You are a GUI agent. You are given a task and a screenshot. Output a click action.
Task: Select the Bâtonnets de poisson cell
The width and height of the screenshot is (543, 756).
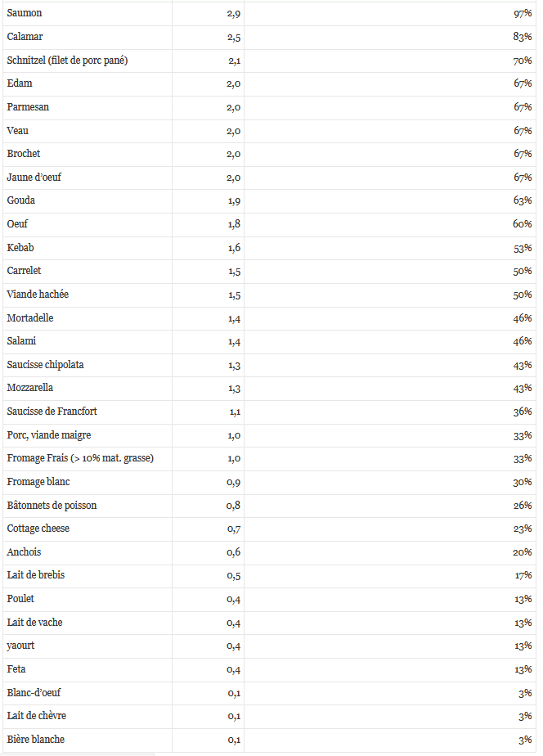(x=52, y=505)
